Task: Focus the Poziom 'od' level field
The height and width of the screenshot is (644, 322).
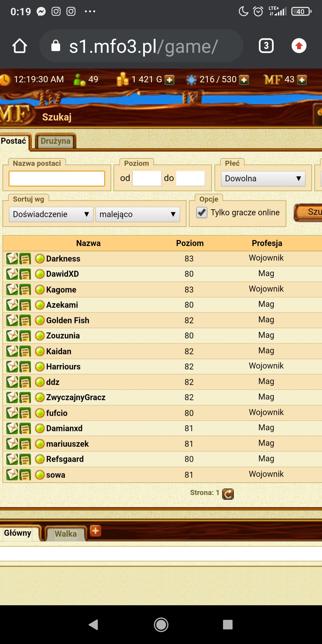Action: click(147, 179)
